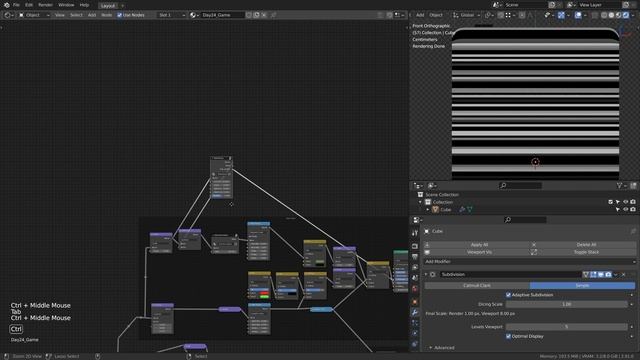Toggle fake user shield for material
This screenshot has width=640, height=360.
click(x=249, y=15)
